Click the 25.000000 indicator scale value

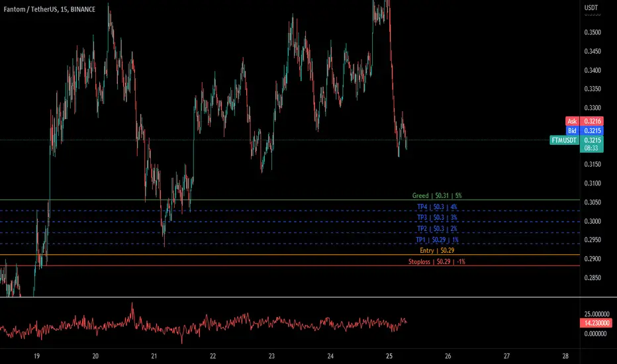(597, 314)
